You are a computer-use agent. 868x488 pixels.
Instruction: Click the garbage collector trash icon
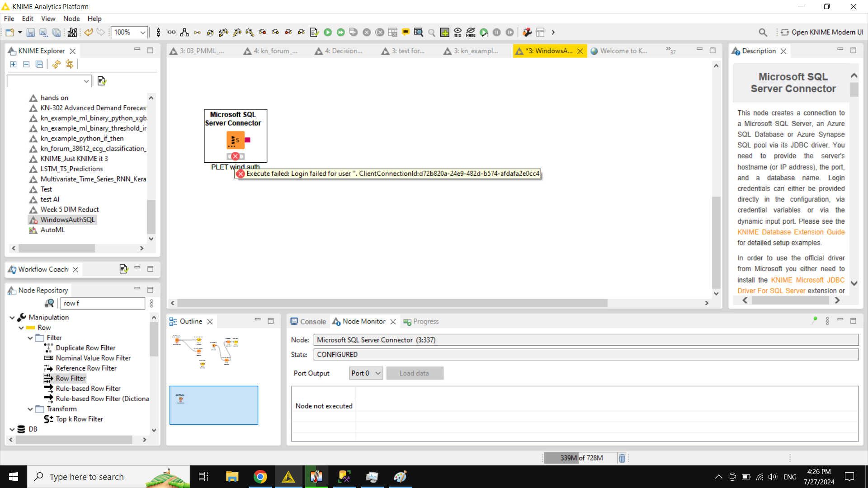coord(622,458)
